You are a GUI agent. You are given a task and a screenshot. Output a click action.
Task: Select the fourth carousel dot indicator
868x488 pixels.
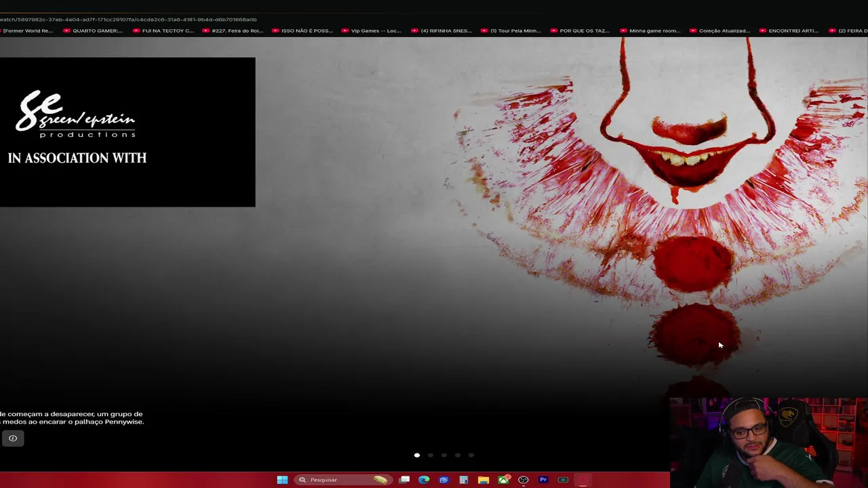tap(458, 455)
